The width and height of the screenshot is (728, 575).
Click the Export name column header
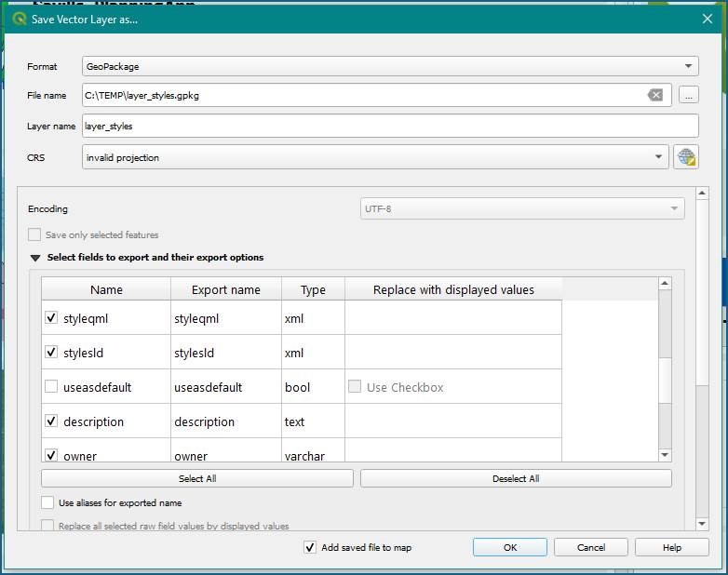(x=226, y=289)
